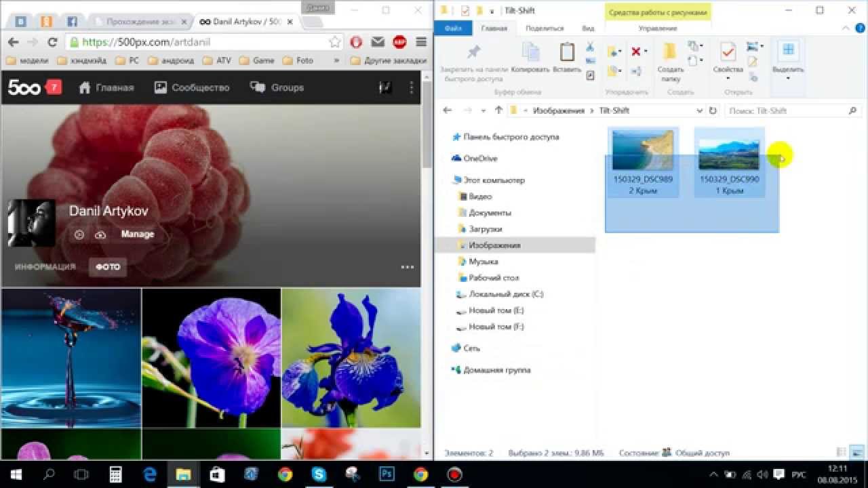Image resolution: width=868 pixels, height=488 pixels.
Task: Expand the Выделить dropdown
Action: [788, 79]
